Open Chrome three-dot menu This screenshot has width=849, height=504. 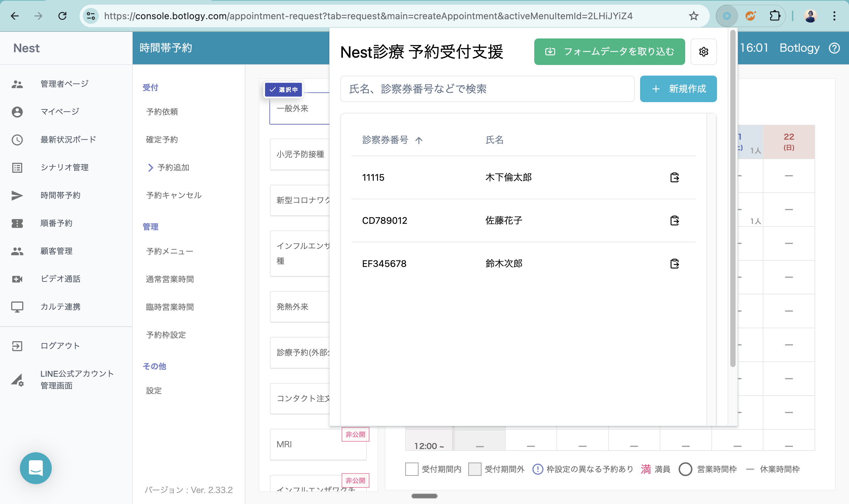pyautogui.click(x=834, y=16)
